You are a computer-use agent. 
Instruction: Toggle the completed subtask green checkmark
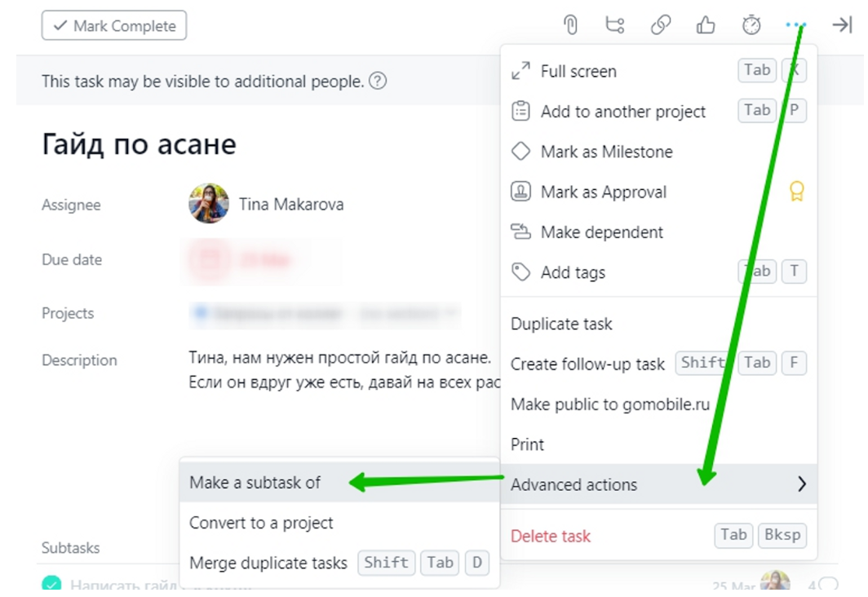[51, 584]
